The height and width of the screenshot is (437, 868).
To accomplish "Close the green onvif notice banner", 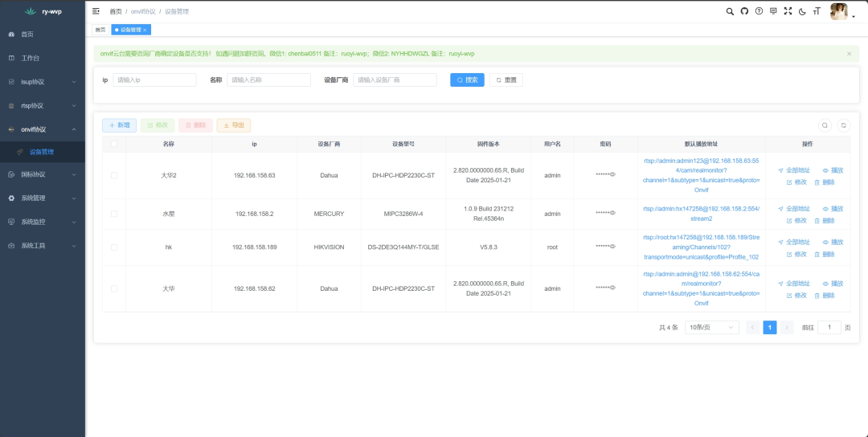I will click(850, 54).
